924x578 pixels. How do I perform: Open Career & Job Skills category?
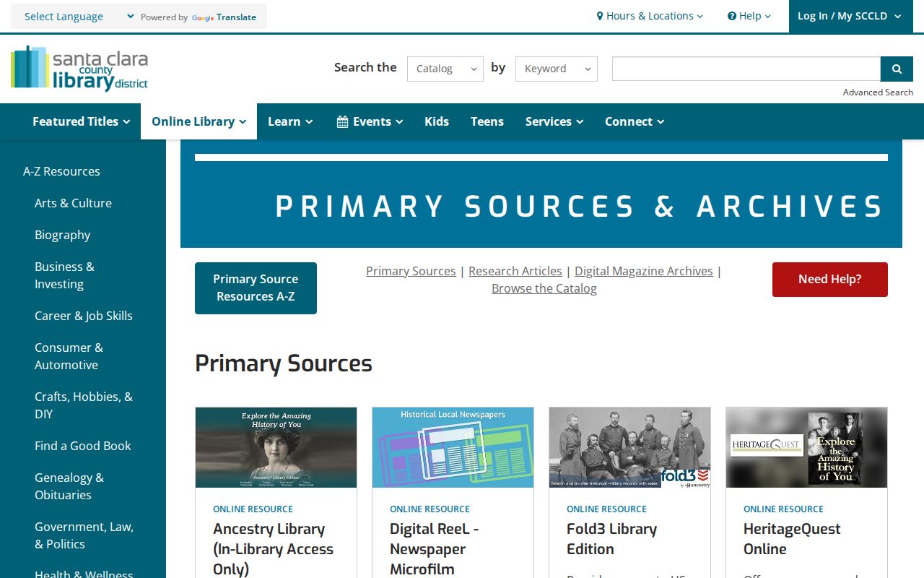pyautogui.click(x=83, y=316)
